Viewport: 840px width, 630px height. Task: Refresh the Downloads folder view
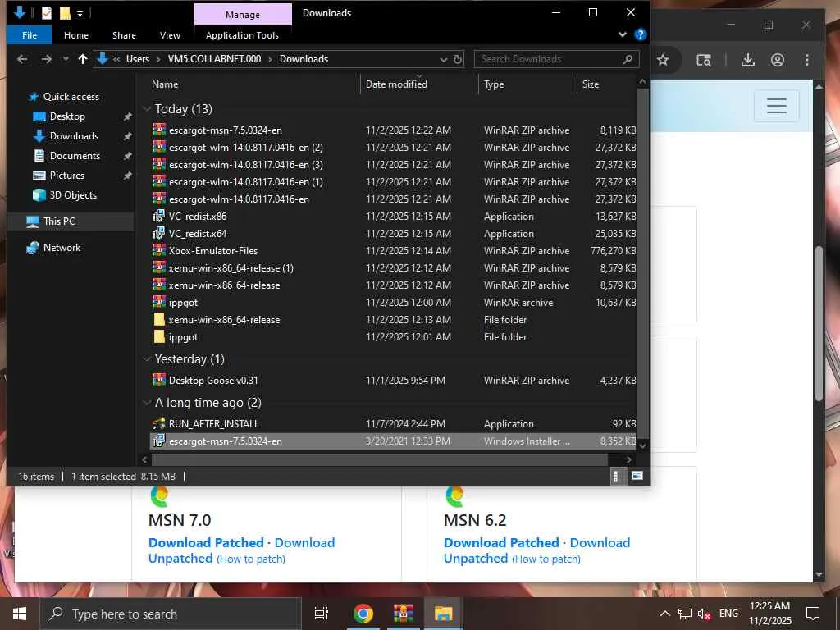tap(458, 59)
